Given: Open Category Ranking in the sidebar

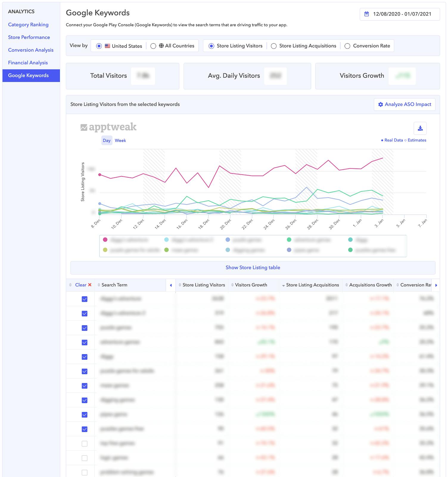Looking at the screenshot, I should click(28, 25).
